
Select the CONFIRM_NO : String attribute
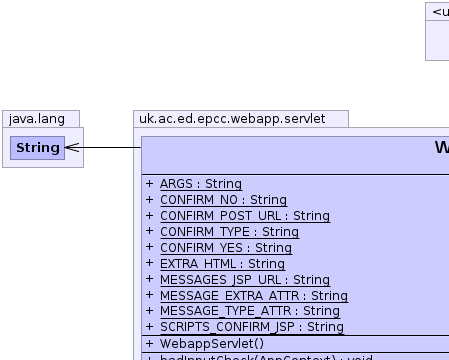(223, 200)
